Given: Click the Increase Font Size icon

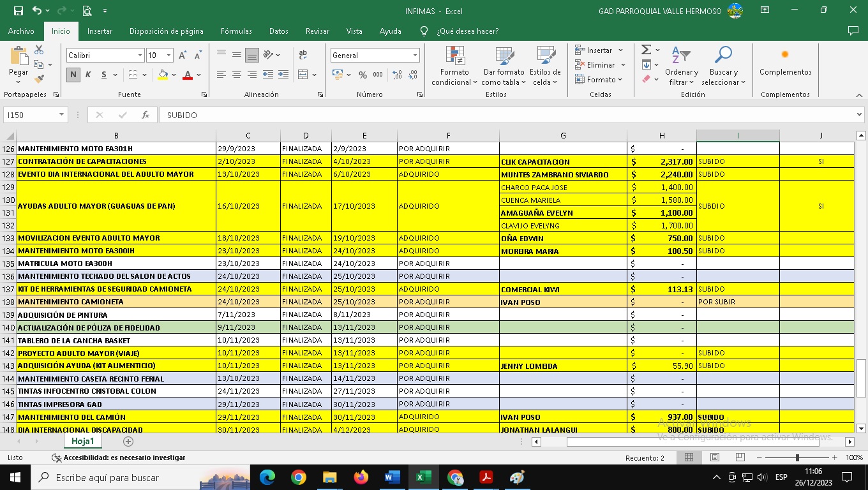Looking at the screenshot, I should (183, 56).
